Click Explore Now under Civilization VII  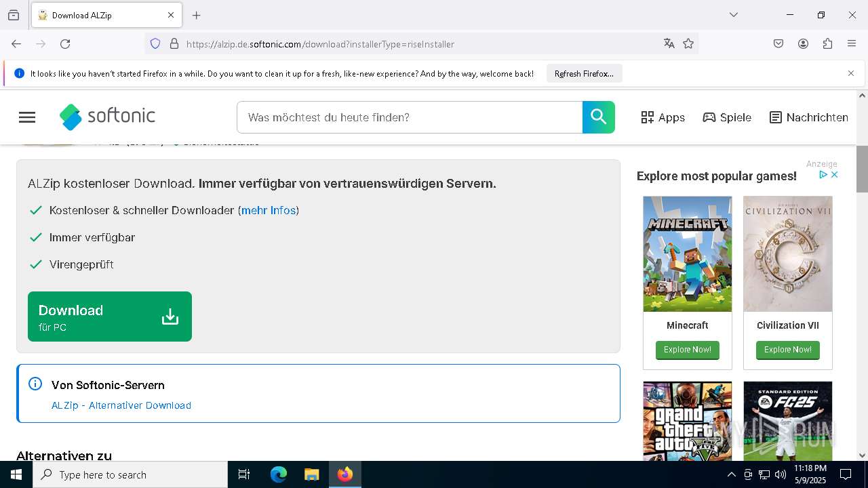pos(788,350)
